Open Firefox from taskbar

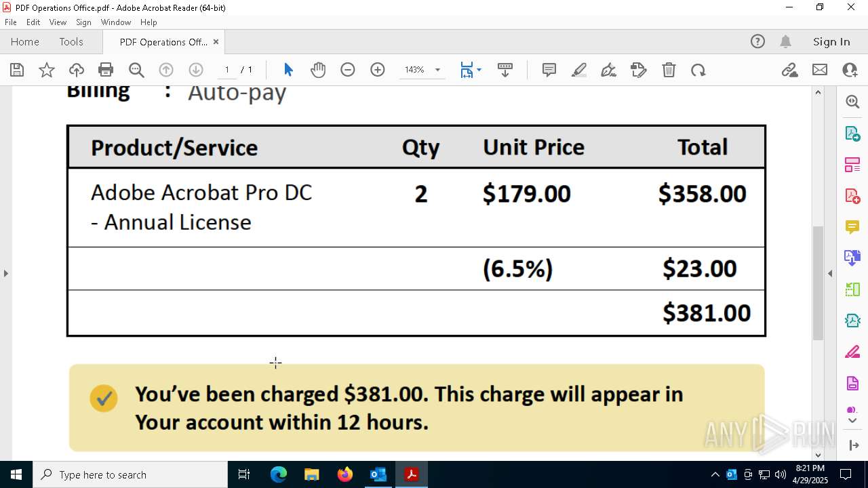[x=344, y=474]
